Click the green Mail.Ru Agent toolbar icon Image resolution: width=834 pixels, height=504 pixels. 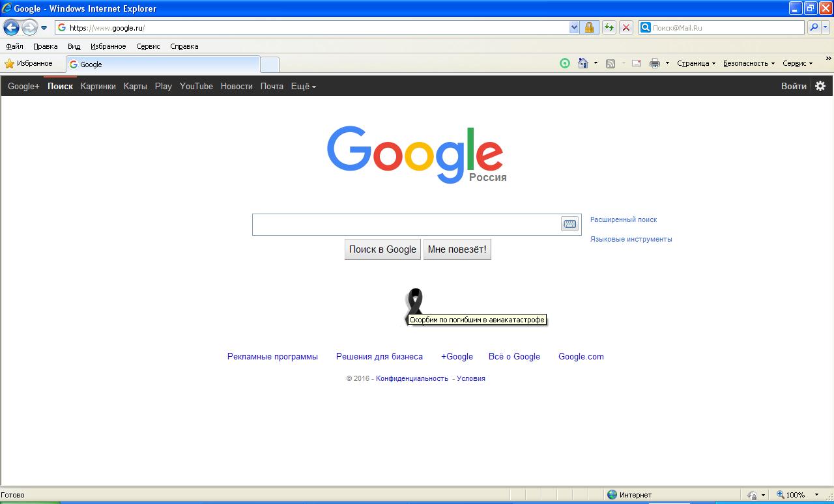pos(565,63)
